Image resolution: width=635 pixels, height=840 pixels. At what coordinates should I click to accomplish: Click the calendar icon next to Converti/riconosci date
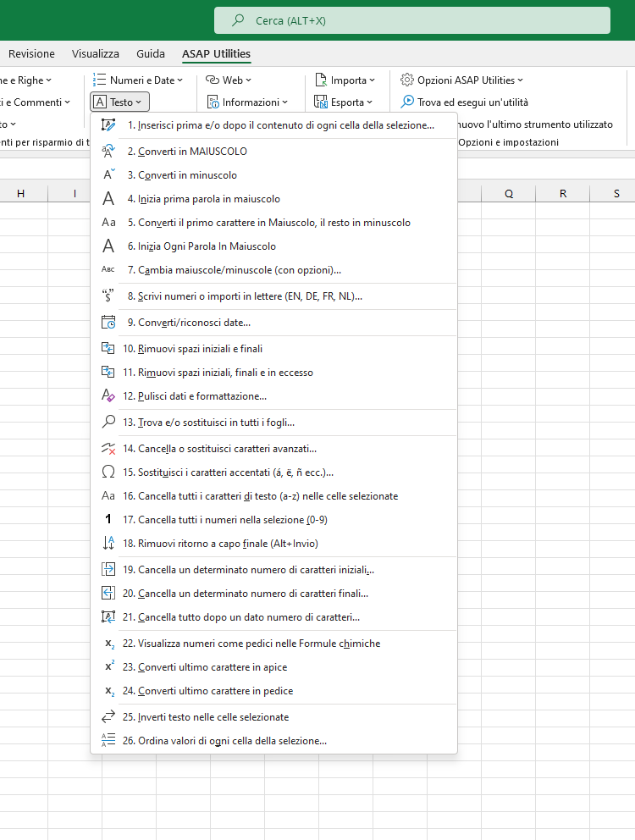pos(108,323)
